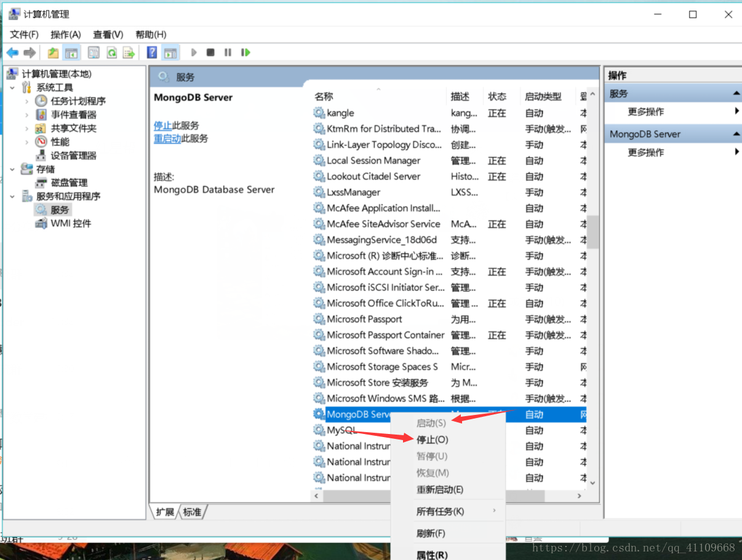
Task: Collapse the 服务 section in 操作 pane
Action: (x=736, y=93)
